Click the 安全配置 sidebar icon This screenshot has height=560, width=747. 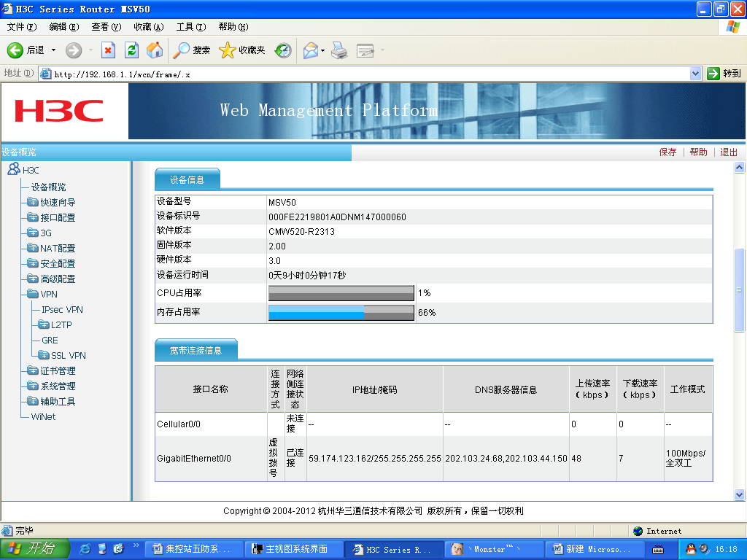tap(33, 263)
